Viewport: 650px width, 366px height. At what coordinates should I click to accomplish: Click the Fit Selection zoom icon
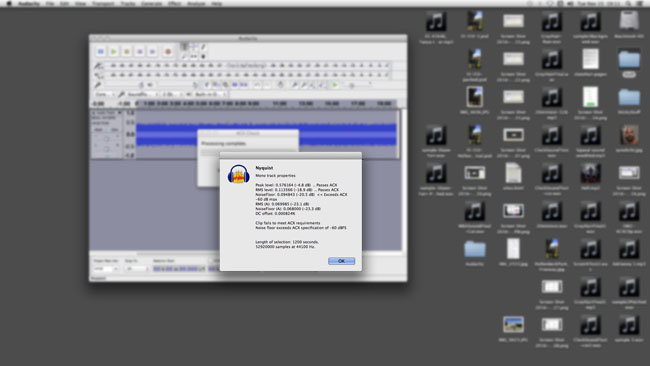[313, 85]
